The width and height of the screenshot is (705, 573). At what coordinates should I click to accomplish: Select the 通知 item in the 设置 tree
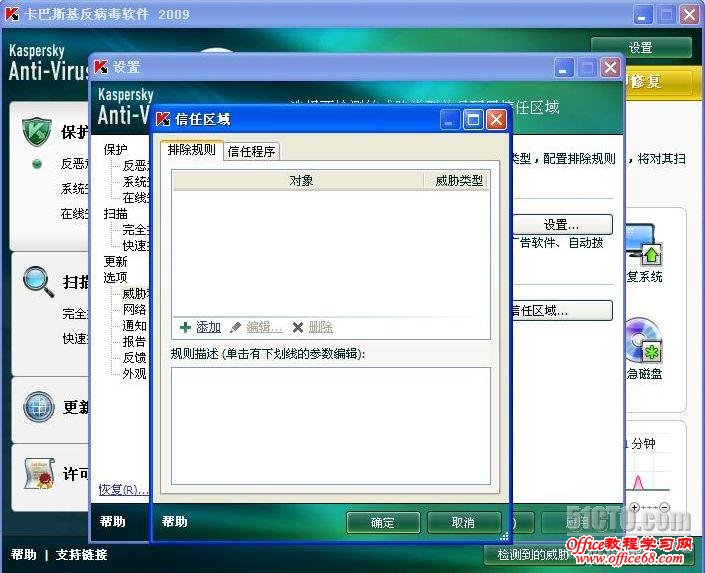pyautogui.click(x=134, y=325)
